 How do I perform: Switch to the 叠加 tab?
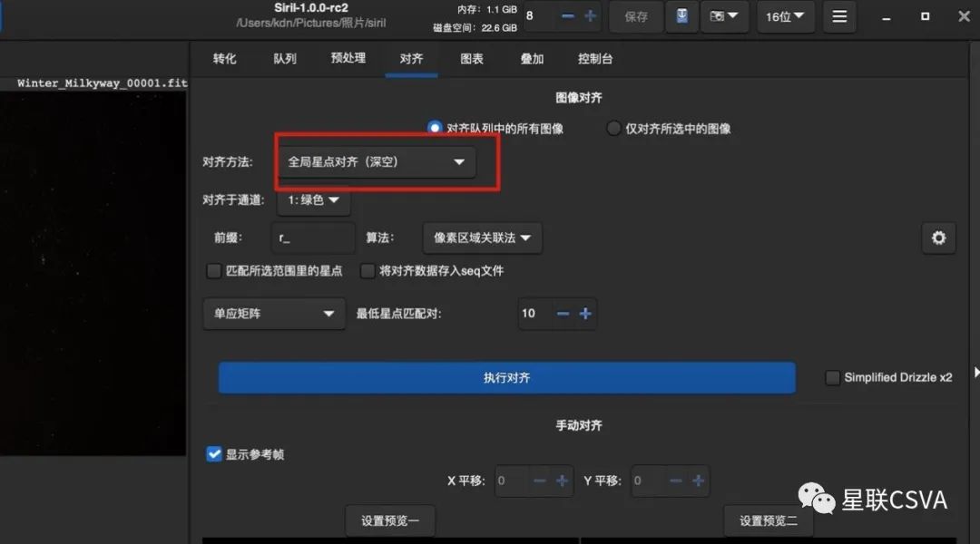[x=532, y=59]
